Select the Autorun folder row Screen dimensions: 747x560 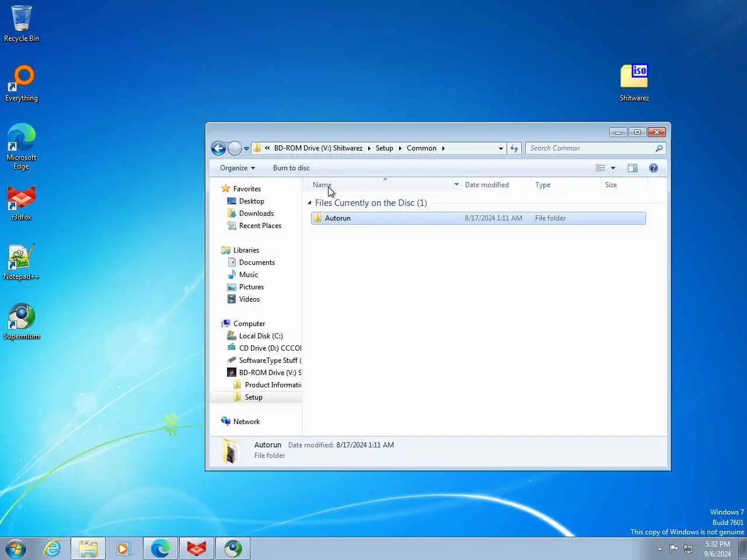478,218
